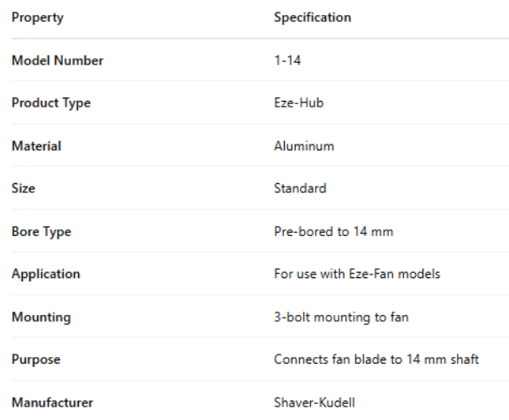Click the Aluminum material value

[x=304, y=146]
